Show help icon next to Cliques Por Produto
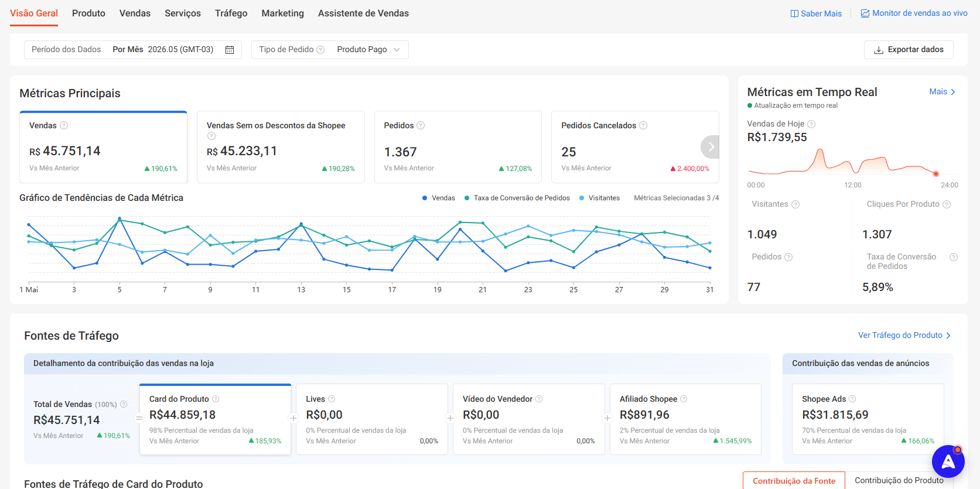Screen dimensions: 980x489 (947, 204)
